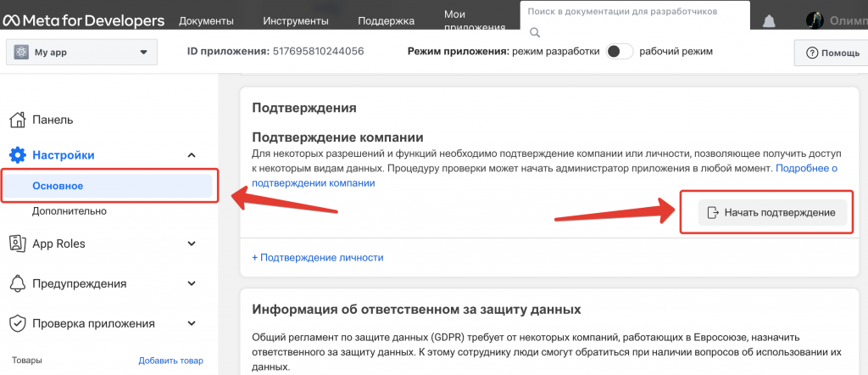Click the Предупреждения bell icon
This screenshot has width=868, height=375.
click(19, 283)
